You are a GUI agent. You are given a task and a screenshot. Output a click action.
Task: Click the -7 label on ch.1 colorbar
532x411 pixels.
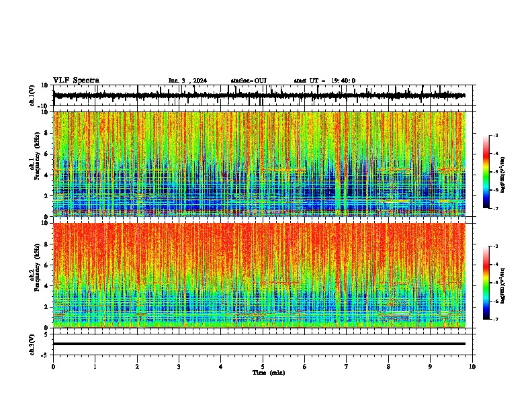pos(496,208)
